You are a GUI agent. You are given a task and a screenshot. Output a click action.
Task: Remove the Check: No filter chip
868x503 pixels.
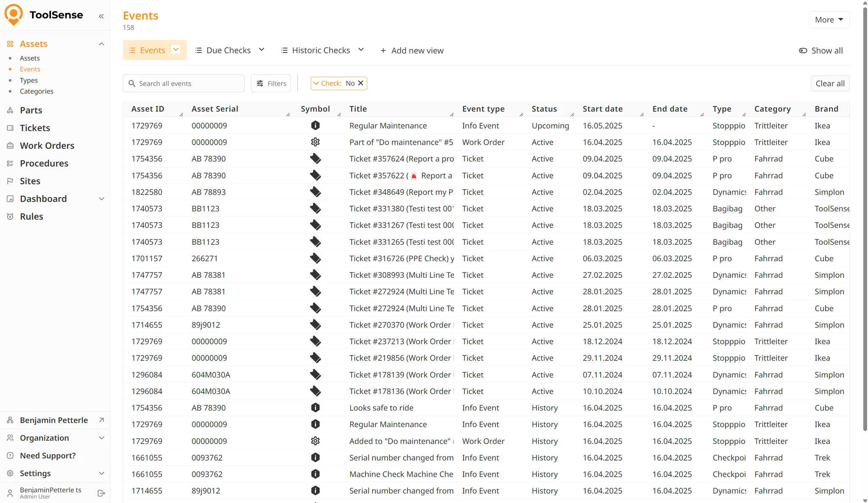point(361,83)
